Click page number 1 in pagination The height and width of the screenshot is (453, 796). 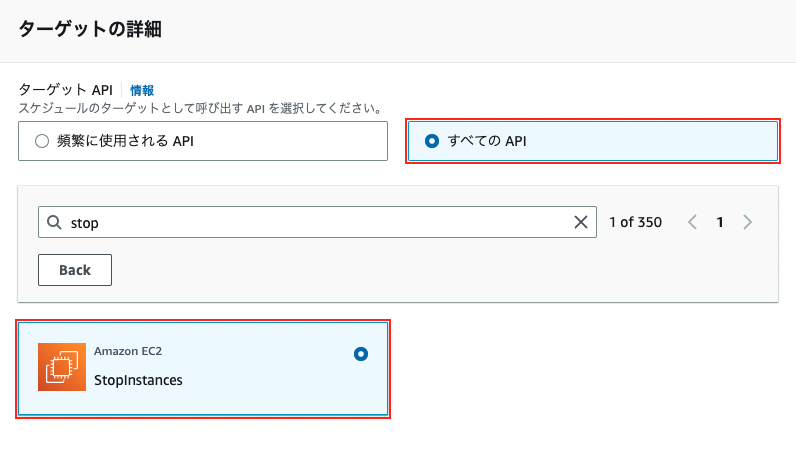pos(719,222)
